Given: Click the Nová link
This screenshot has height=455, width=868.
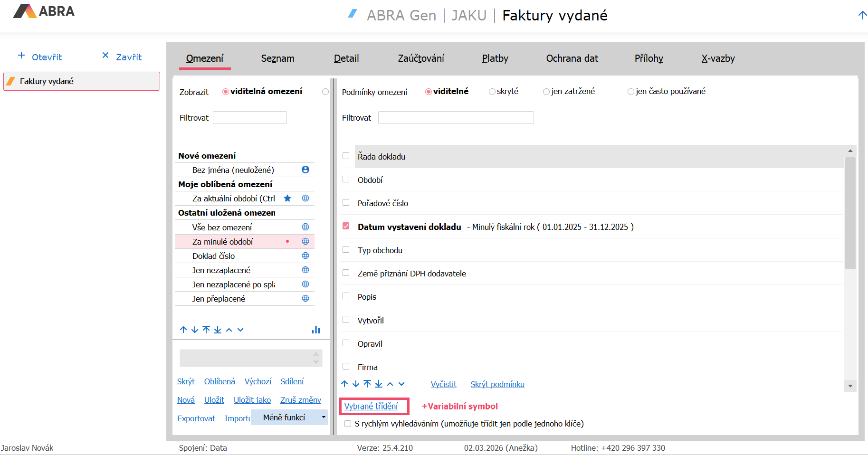Looking at the screenshot, I should (x=186, y=400).
